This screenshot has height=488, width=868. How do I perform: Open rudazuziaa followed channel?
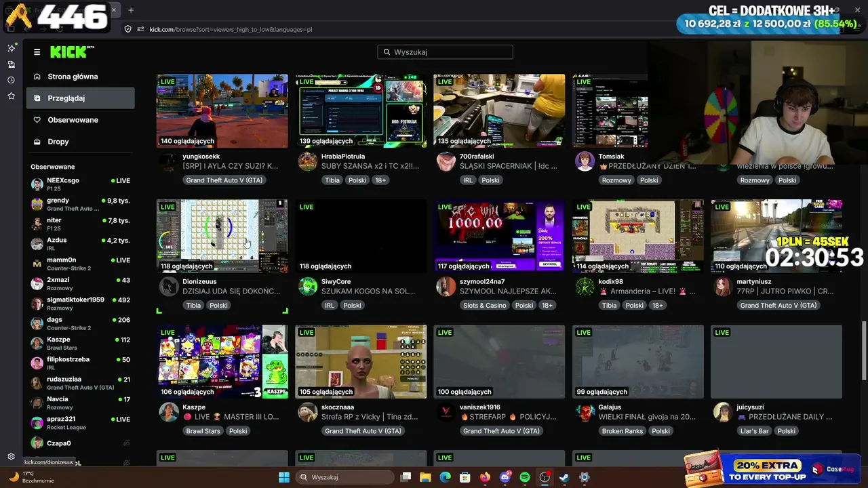point(80,383)
